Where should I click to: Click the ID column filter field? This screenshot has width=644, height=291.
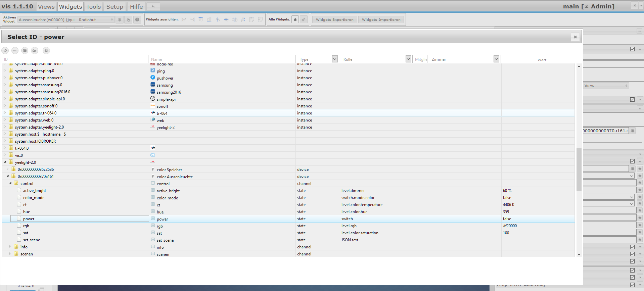pyautogui.click(x=75, y=59)
